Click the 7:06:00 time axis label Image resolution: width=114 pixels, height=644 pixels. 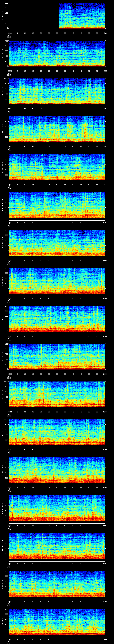pyautogui.click(x=9, y=109)
